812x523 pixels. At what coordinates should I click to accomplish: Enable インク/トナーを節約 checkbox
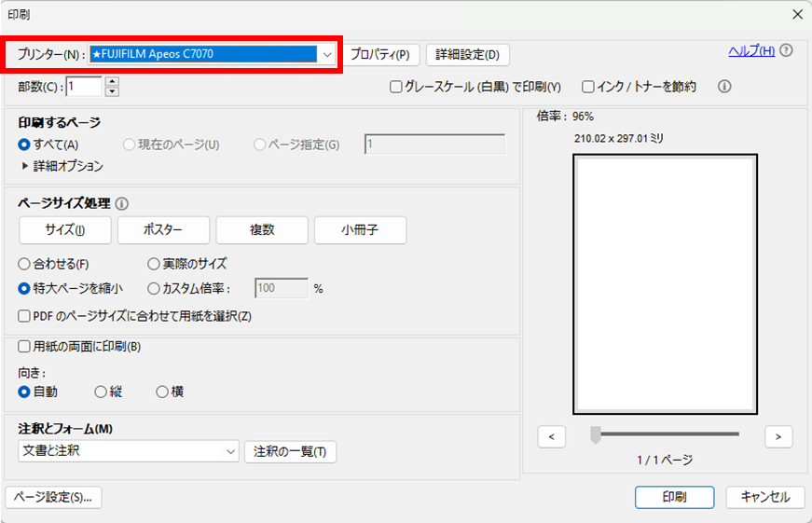pyautogui.click(x=587, y=87)
